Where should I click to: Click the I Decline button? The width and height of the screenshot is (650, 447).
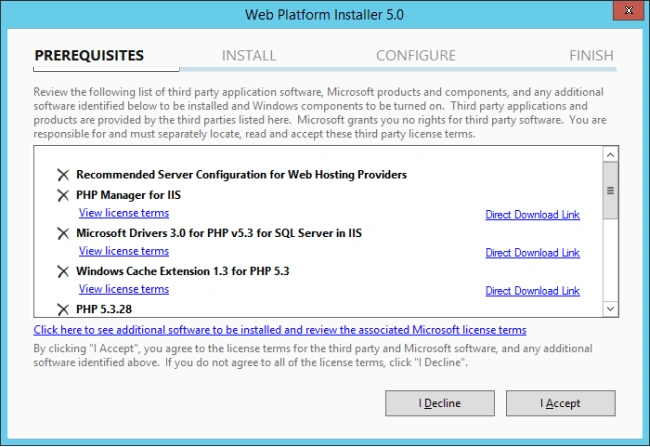[440, 403]
